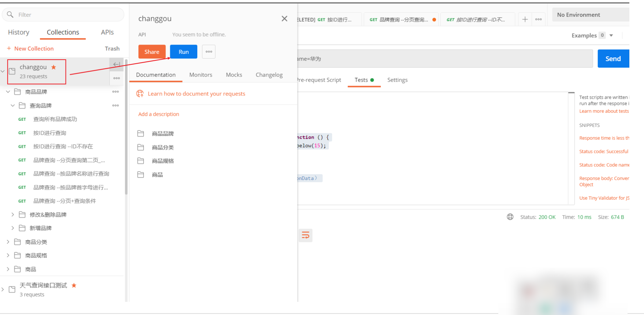Create a New Collection
The width and height of the screenshot is (644, 315).
pos(30,48)
